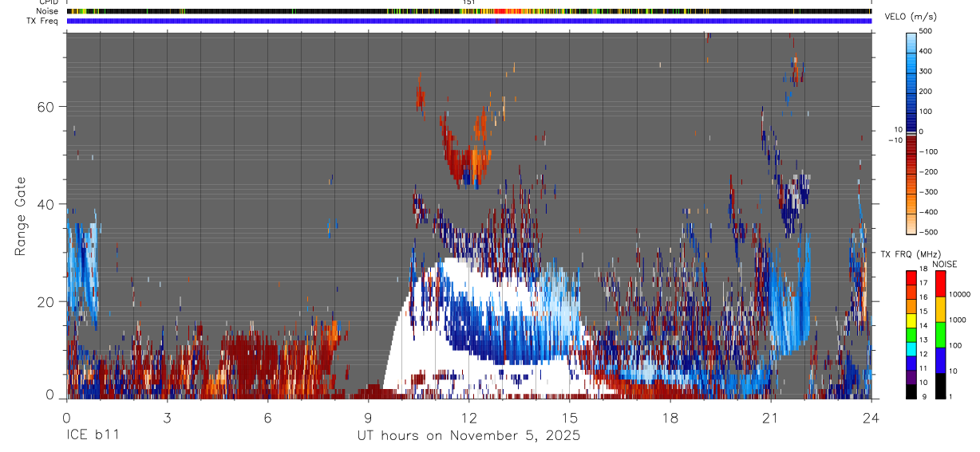
Task: Select the -200 label on velocity scale
Action: pyautogui.click(x=928, y=171)
